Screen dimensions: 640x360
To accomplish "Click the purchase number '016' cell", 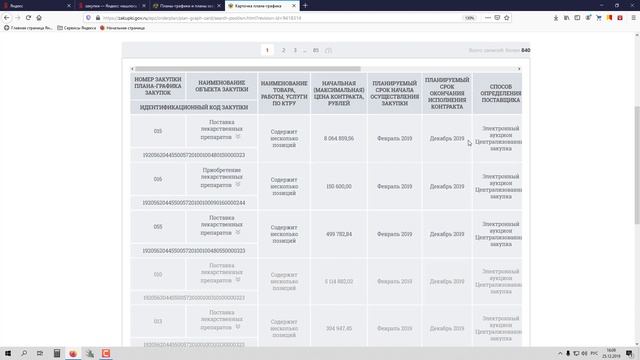I will pos(158,179).
